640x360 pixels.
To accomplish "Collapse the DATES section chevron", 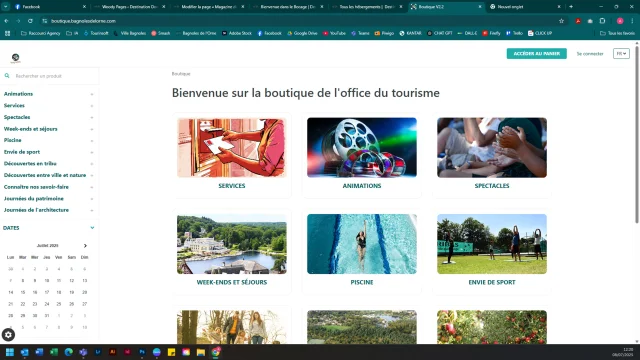I will coord(92,228).
